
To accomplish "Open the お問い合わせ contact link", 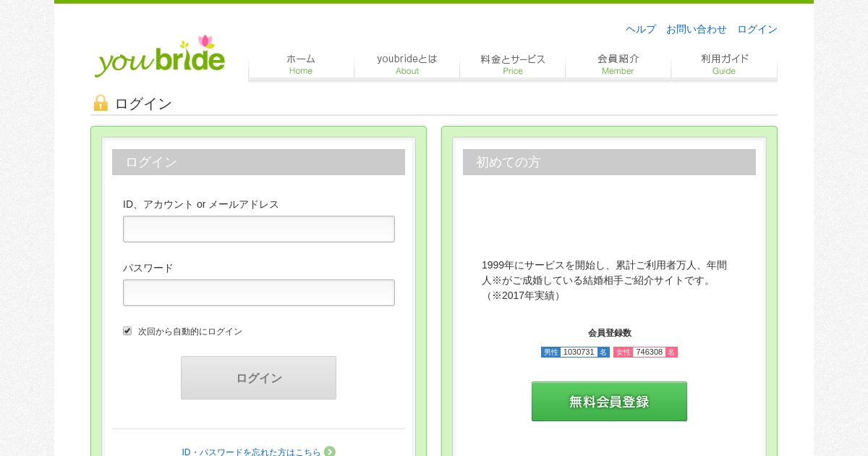I will pos(697,29).
